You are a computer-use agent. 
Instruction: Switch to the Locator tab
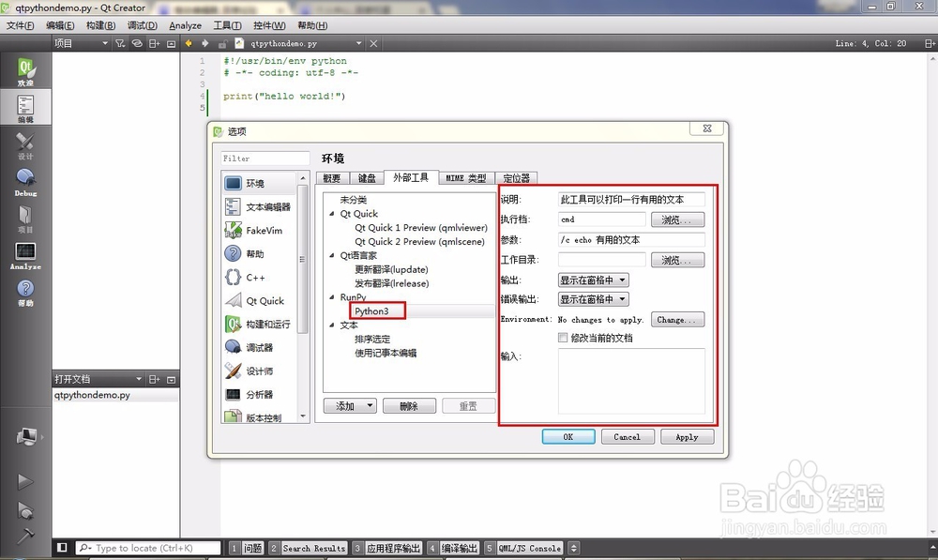516,178
